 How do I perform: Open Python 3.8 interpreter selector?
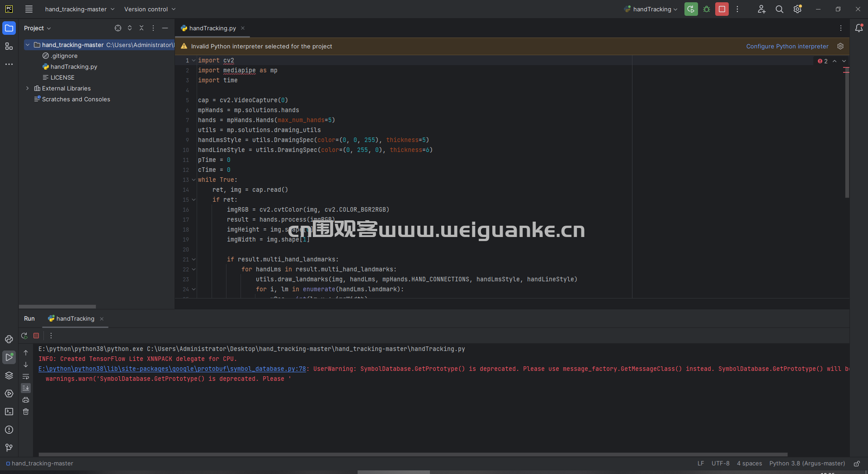[807, 464]
